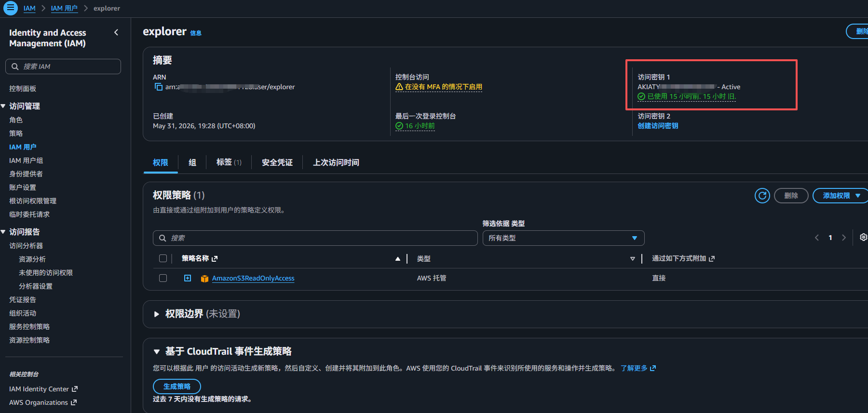The height and width of the screenshot is (413, 868).
Task: Open the 所有类型 filter dropdown
Action: click(563, 238)
